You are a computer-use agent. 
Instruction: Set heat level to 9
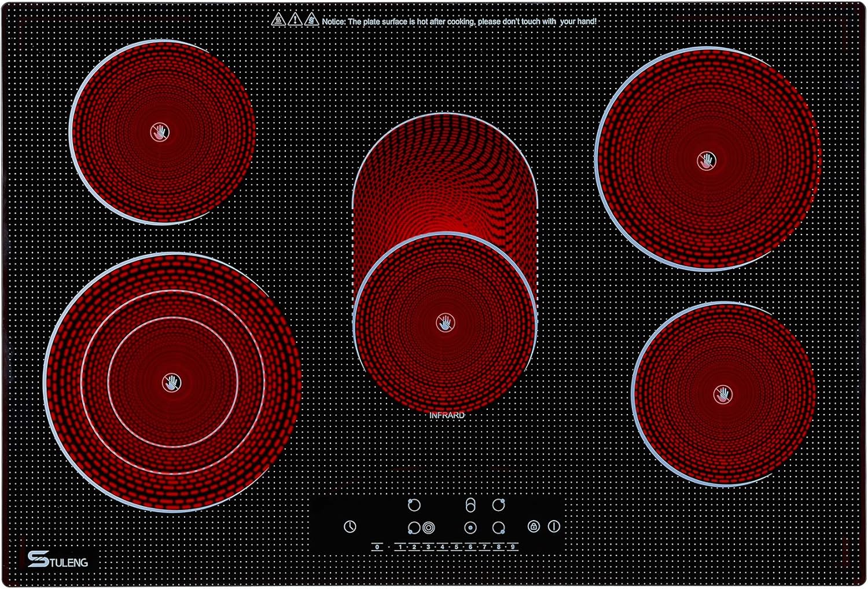(512, 547)
